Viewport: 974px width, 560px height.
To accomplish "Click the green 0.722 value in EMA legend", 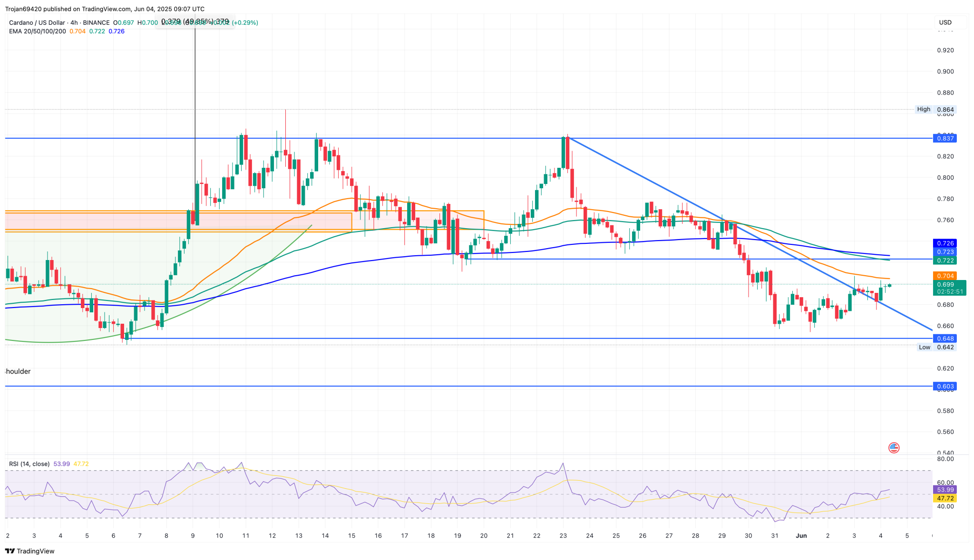I will [97, 31].
